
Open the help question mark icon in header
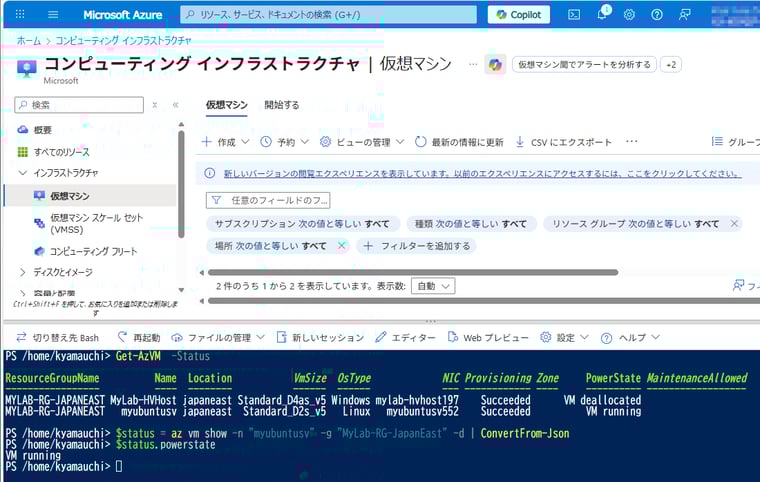(657, 15)
